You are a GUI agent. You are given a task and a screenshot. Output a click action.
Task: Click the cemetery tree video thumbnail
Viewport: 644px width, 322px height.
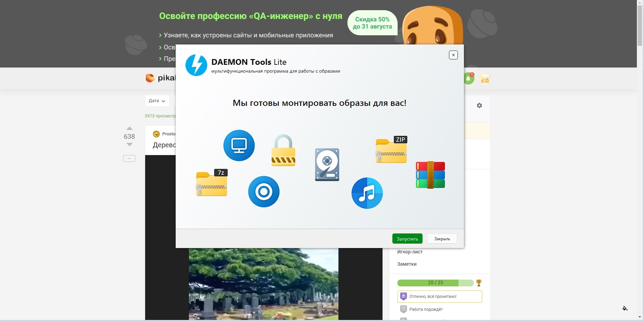[x=264, y=284]
